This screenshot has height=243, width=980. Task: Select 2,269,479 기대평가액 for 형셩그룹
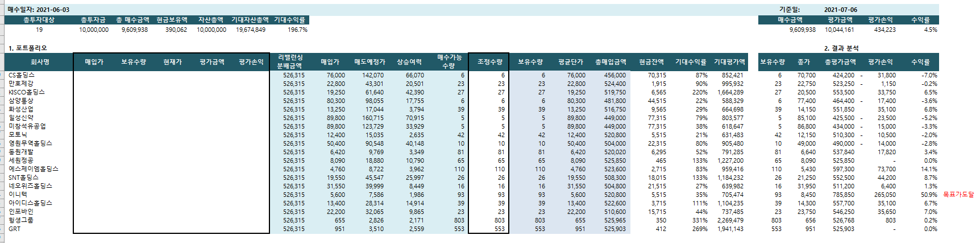pyautogui.click(x=730, y=220)
